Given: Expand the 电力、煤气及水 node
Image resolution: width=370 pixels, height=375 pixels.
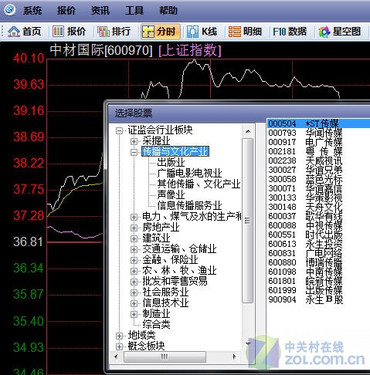Looking at the screenshot, I should pos(134,217).
